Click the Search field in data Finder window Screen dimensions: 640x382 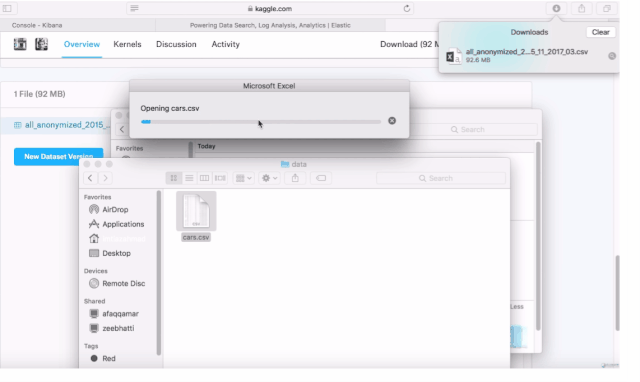tap(441, 178)
